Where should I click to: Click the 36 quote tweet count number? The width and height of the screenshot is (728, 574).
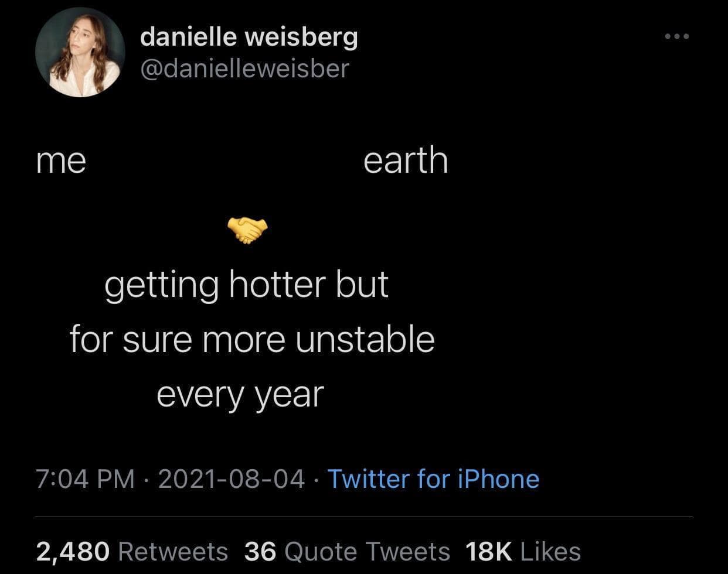(260, 551)
